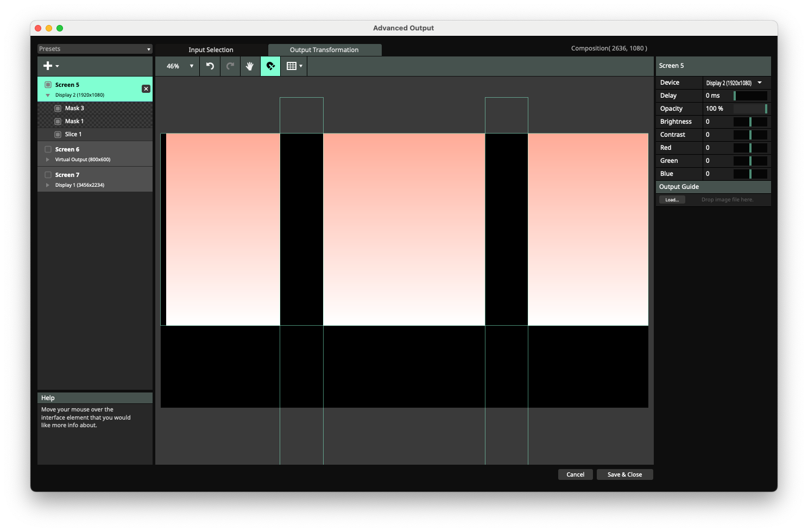Toggle the Mask 3 enable box
The height and width of the screenshot is (532, 808).
tap(58, 109)
